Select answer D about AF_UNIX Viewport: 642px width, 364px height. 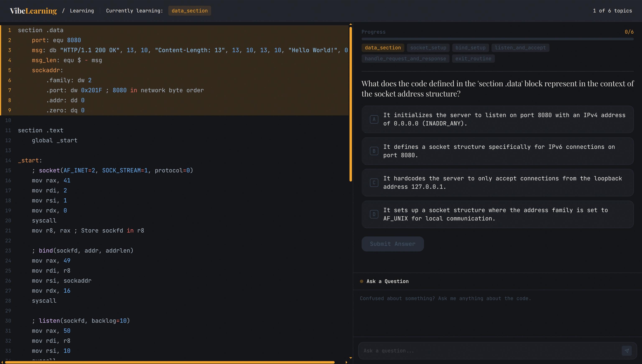(x=497, y=214)
